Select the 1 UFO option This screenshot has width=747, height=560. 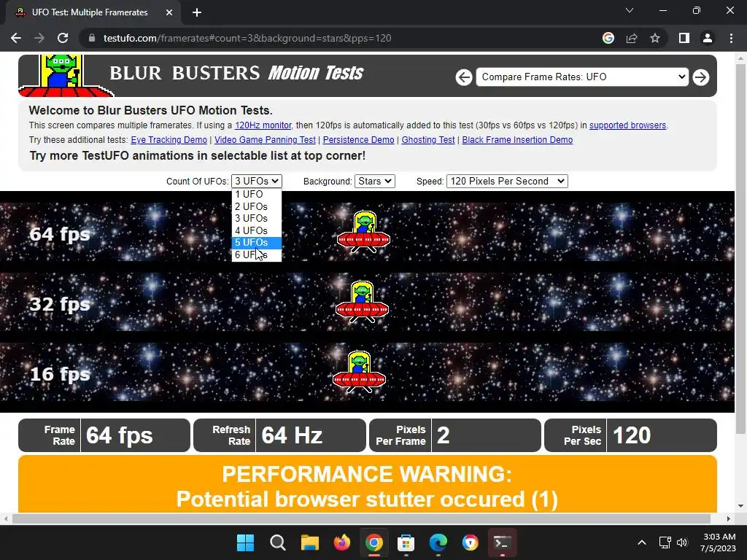256,194
